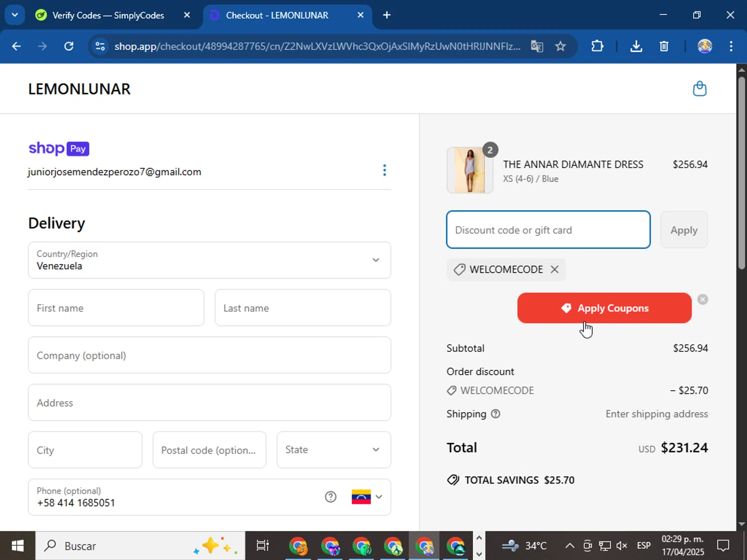Image resolution: width=747 pixels, height=560 pixels.
Task: Reload the checkout page
Action: (x=69, y=46)
